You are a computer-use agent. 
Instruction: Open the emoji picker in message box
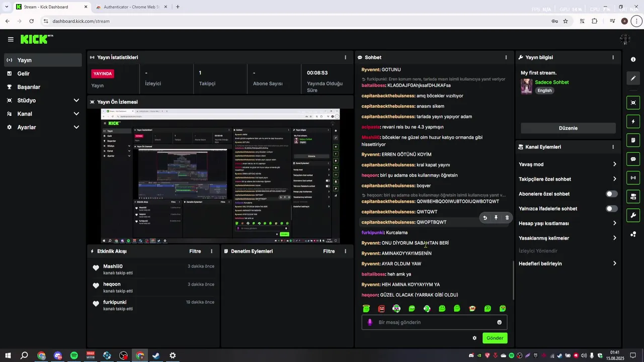tap(500, 322)
